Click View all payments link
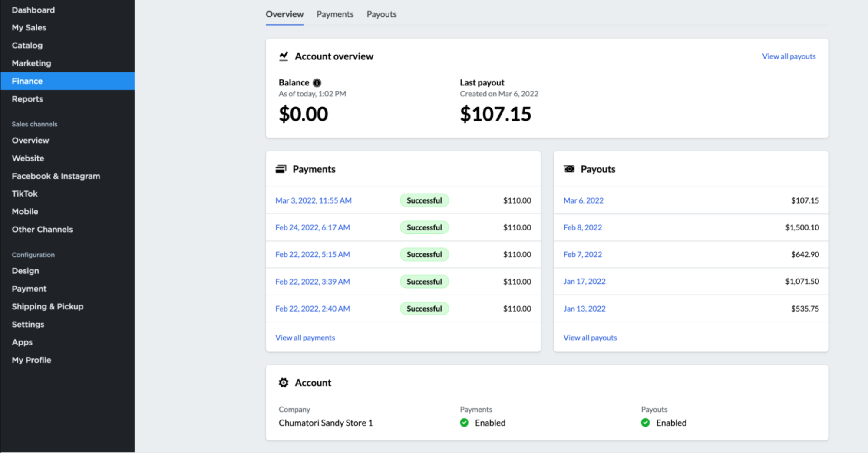The width and height of the screenshot is (868, 453). [305, 337]
